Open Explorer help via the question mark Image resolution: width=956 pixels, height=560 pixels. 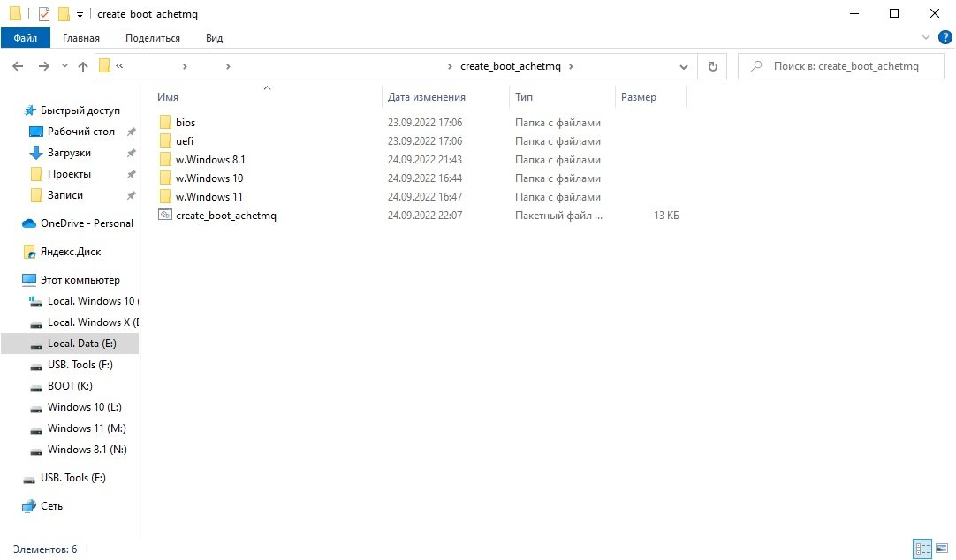click(x=945, y=38)
